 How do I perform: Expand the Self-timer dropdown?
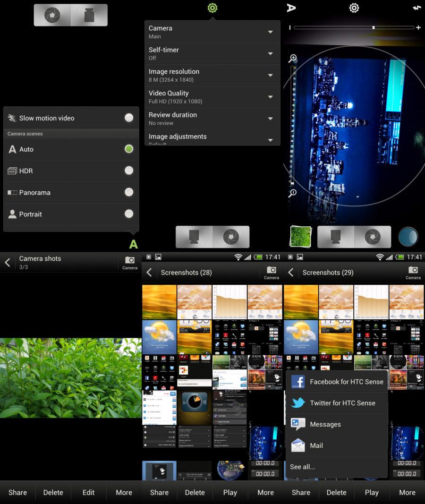click(x=212, y=53)
